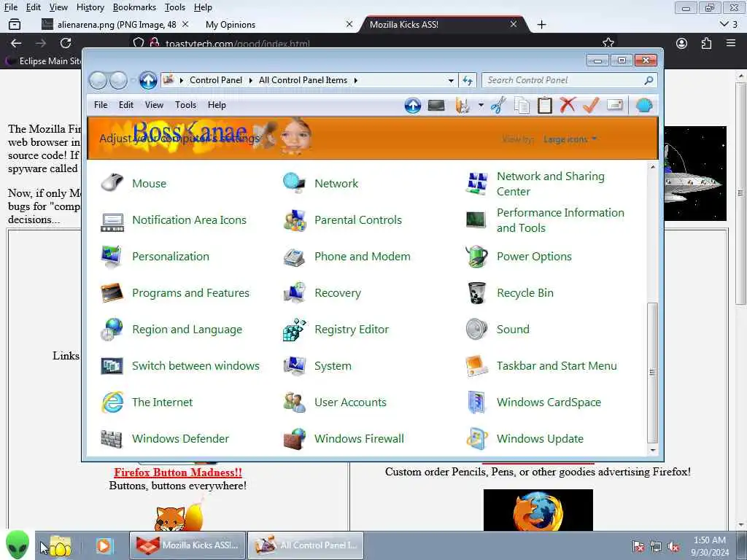Click the alien head Start button
This screenshot has height=560, width=747.
pyautogui.click(x=18, y=544)
